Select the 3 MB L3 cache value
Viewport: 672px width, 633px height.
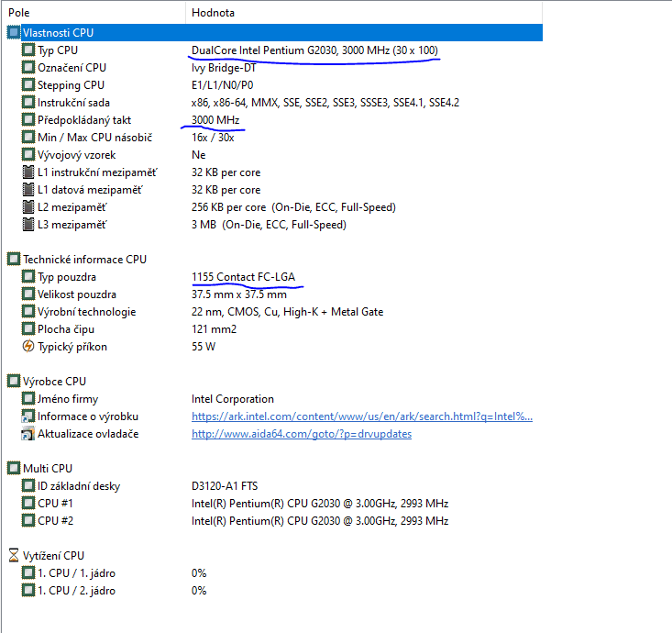tap(269, 225)
